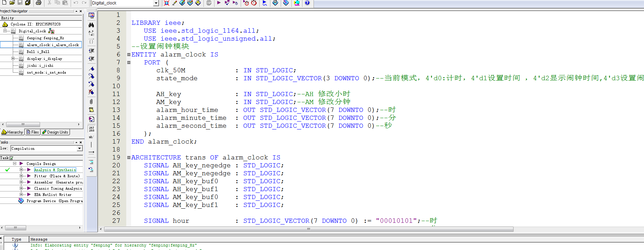This screenshot has height=250, width=644.
Task: Close the Tasks panel
Action: point(81,142)
